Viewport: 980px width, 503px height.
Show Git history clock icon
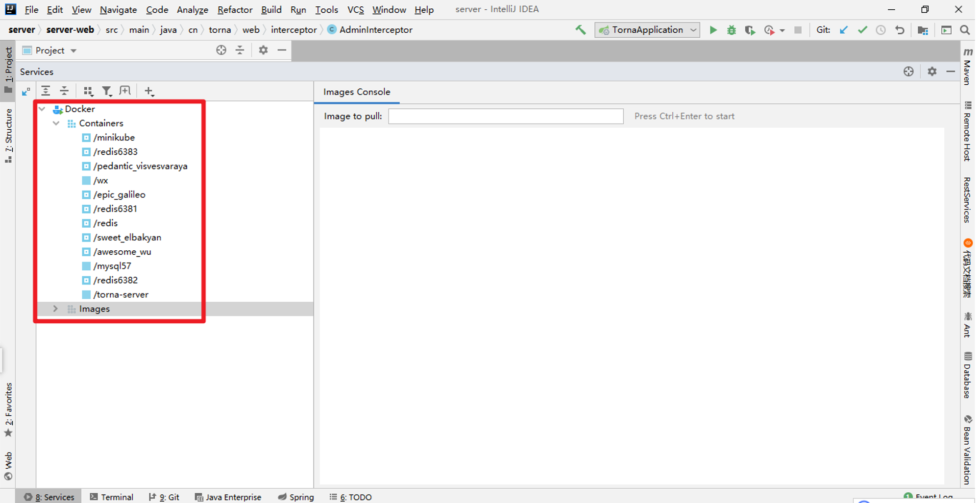pyautogui.click(x=881, y=30)
